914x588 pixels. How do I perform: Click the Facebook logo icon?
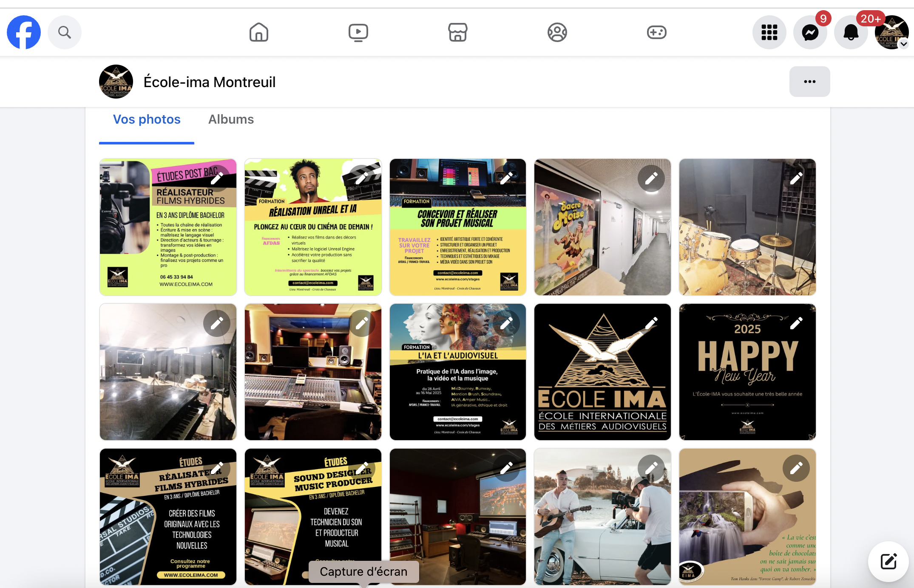[x=24, y=32]
